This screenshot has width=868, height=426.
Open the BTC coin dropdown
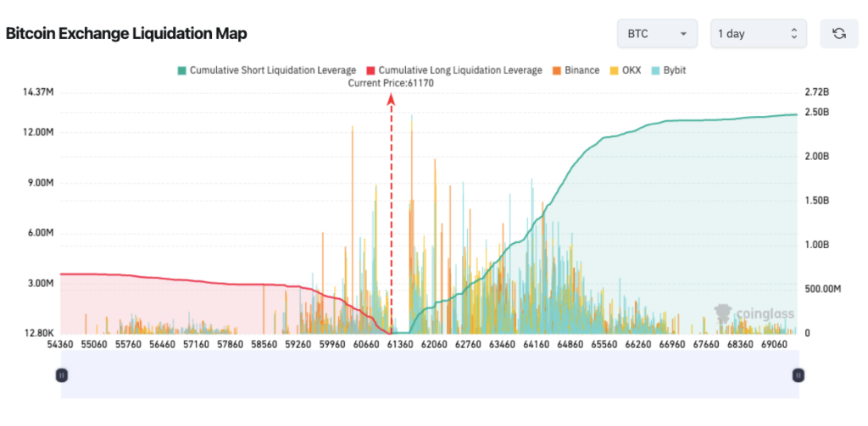[656, 34]
